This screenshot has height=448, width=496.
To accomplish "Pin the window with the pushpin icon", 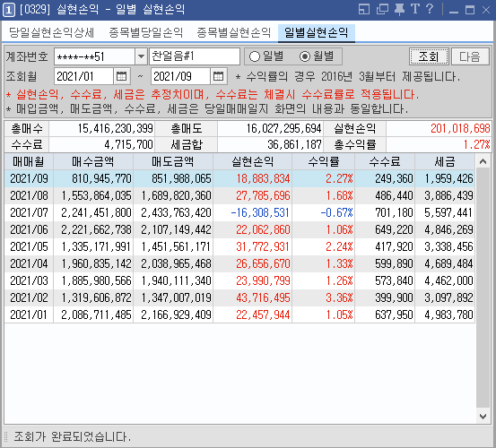I will pyautogui.click(x=399, y=9).
